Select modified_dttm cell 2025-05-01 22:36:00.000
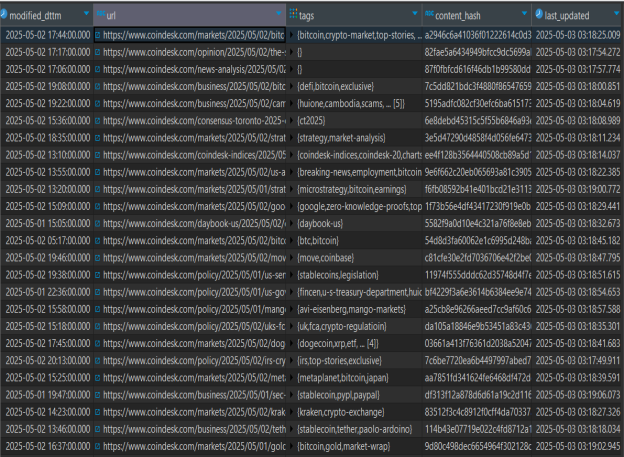The width and height of the screenshot is (624, 457). coord(46,290)
